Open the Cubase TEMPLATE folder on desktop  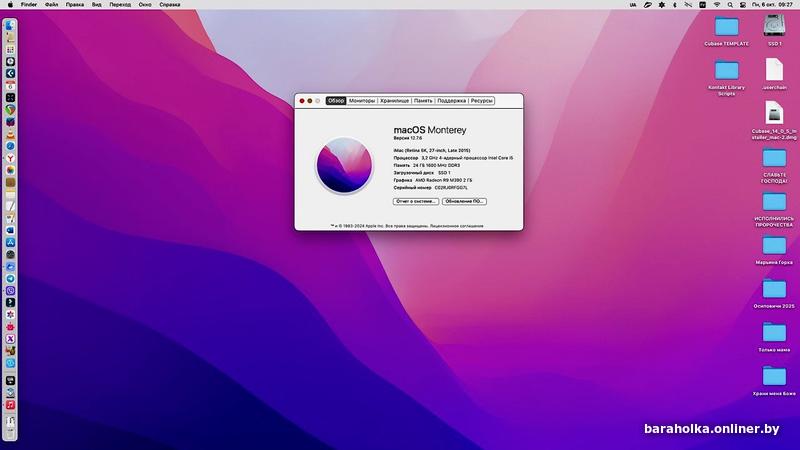[x=726, y=27]
